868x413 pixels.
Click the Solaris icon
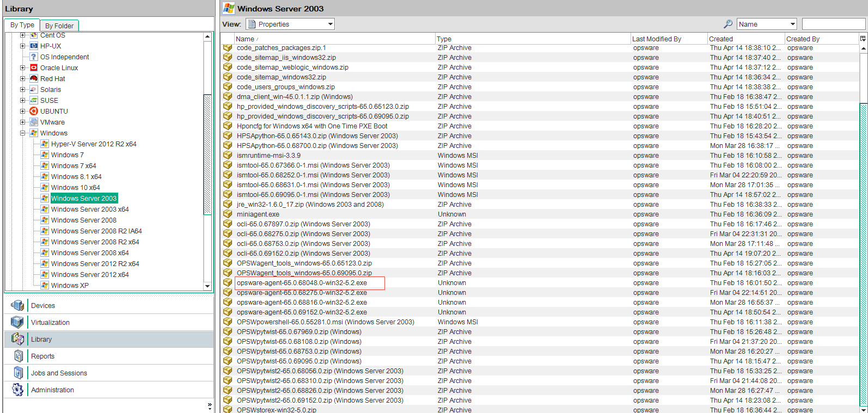(x=34, y=89)
